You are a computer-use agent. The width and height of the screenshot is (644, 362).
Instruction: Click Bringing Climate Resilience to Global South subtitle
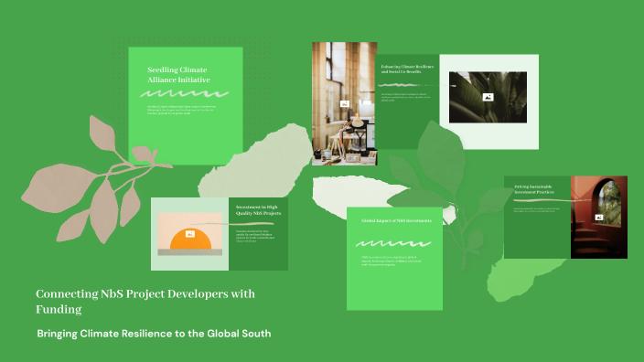pyautogui.click(x=154, y=334)
